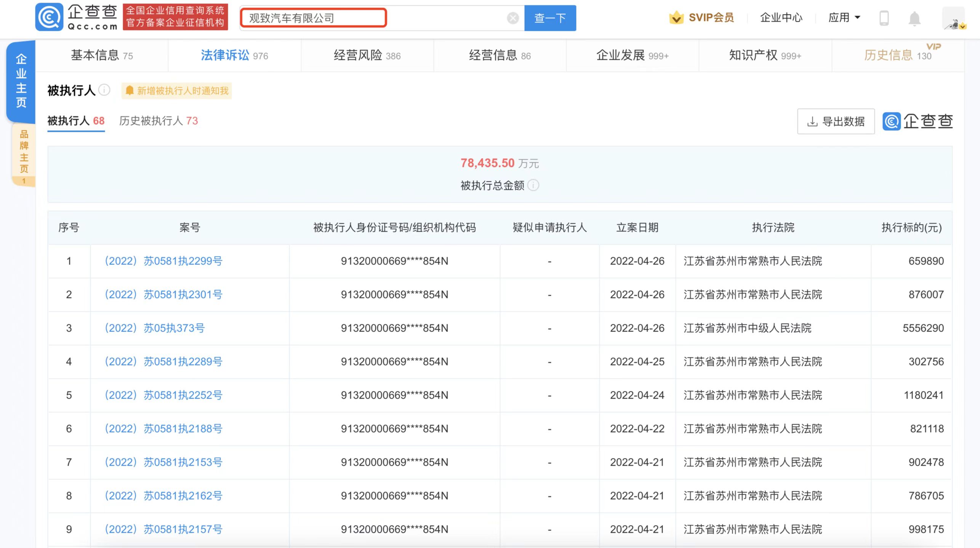Open case (2022)苏0581执2252号

(163, 395)
